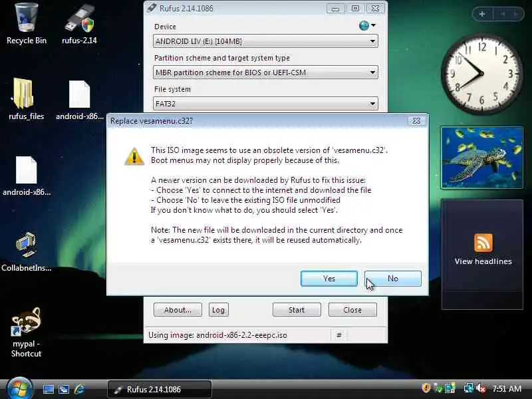Select the android-x86 file beside rufus_files
This screenshot has width=532, height=399.
pyautogui.click(x=79, y=100)
